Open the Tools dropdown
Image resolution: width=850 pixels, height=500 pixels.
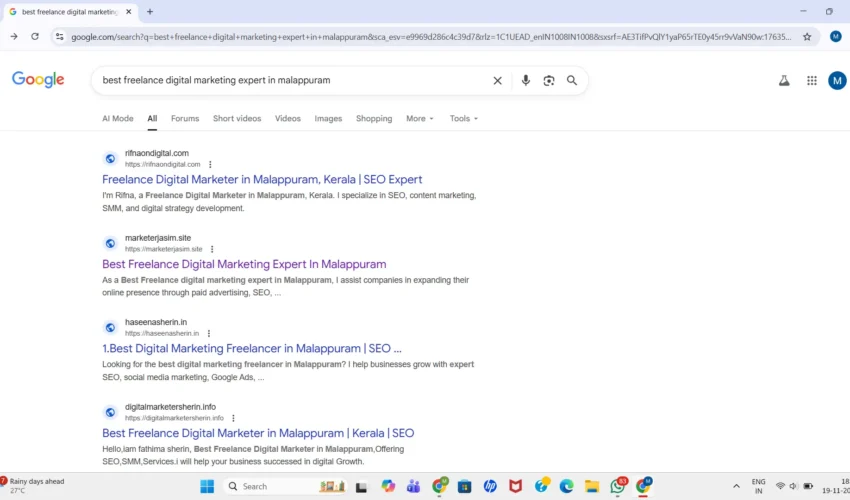[463, 119]
